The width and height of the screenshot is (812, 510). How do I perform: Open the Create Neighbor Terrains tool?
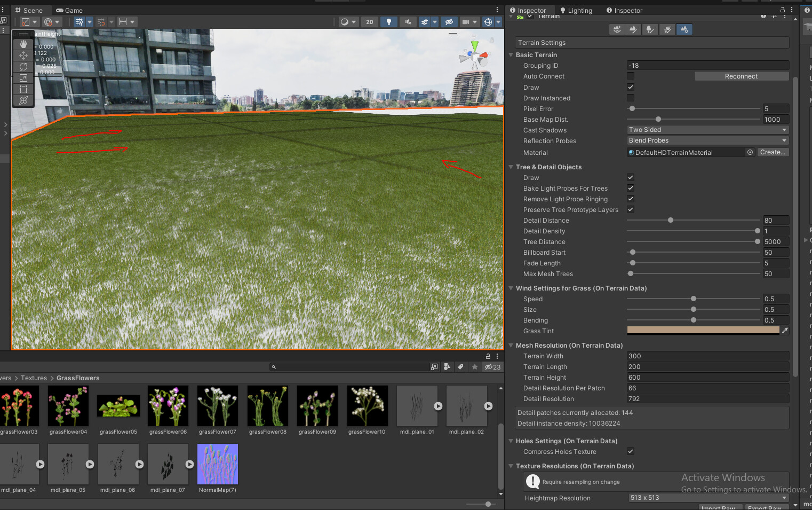616,29
